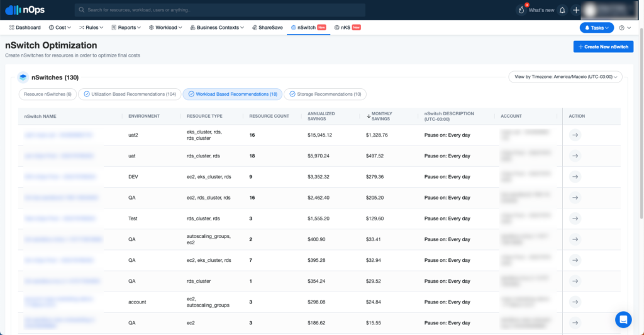644x335 pixels.
Task: Open the Business Contexts dropdown
Action: click(x=217, y=28)
